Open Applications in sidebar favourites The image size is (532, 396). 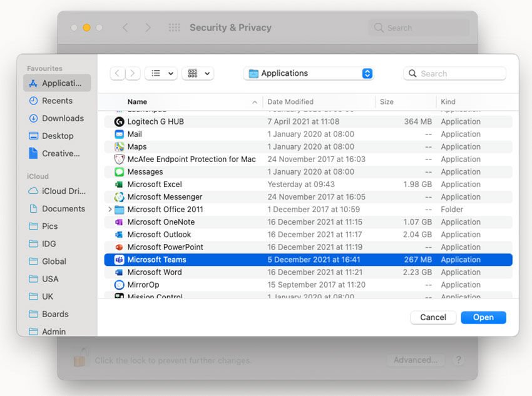[57, 83]
